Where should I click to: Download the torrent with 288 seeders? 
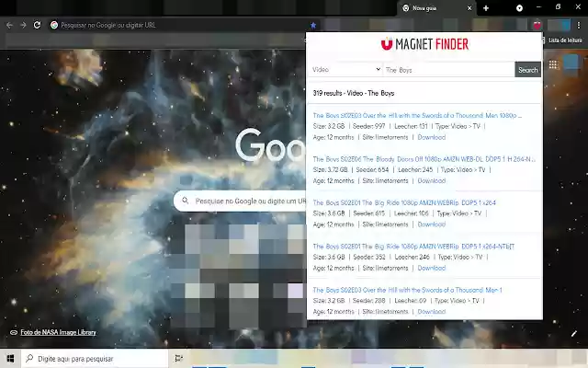(431, 311)
